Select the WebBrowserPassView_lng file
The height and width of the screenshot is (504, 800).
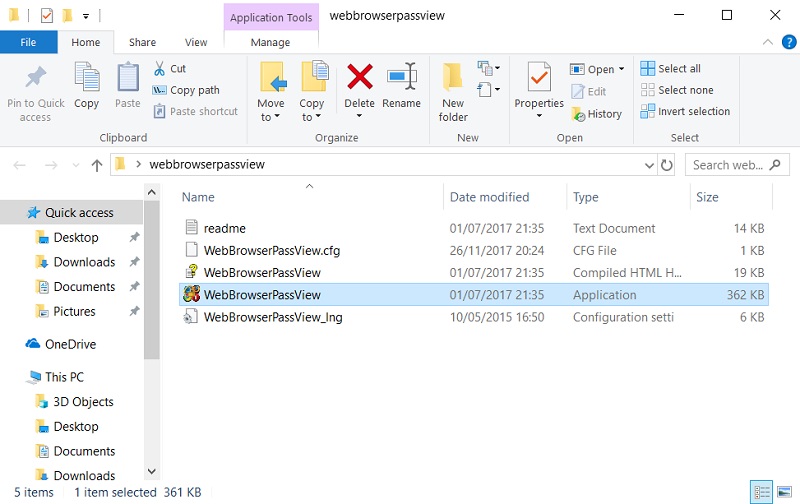(x=474, y=317)
